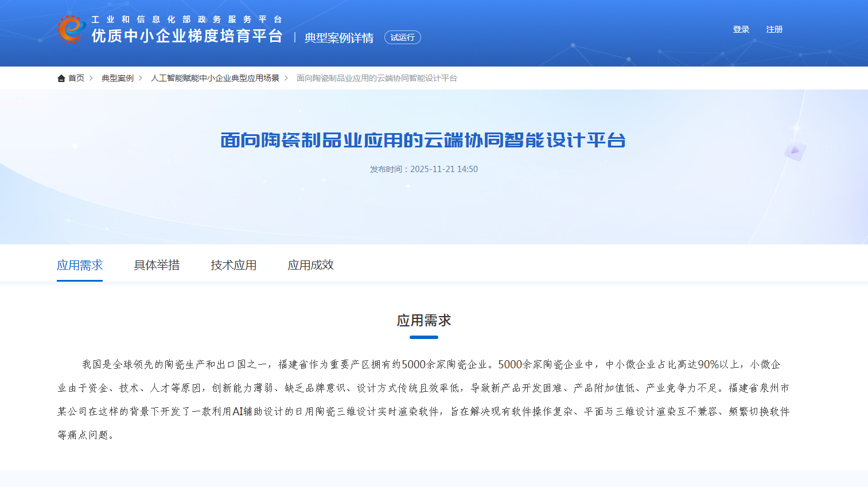Select the decorative paper-plane icon on banner right
The width and height of the screenshot is (868, 487).
pos(795,151)
